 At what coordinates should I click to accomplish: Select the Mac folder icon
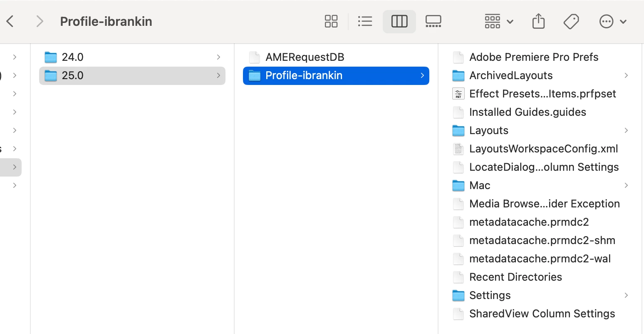point(458,185)
